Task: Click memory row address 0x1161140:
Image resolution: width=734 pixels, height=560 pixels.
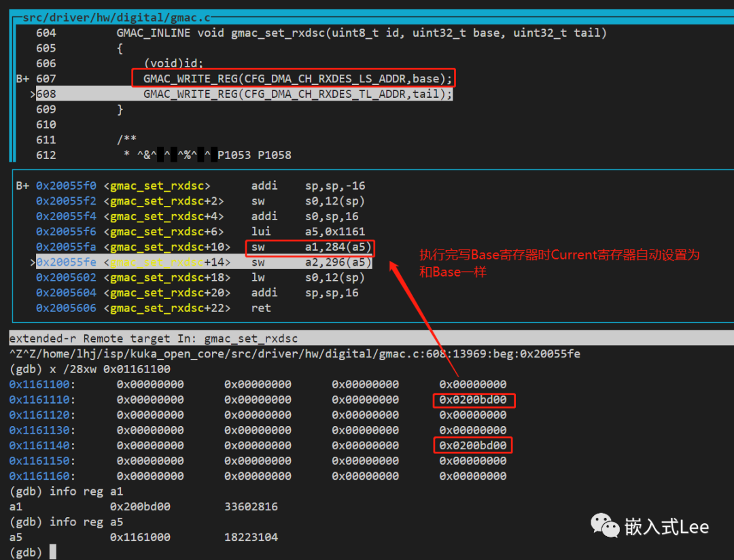Action: click(42, 446)
